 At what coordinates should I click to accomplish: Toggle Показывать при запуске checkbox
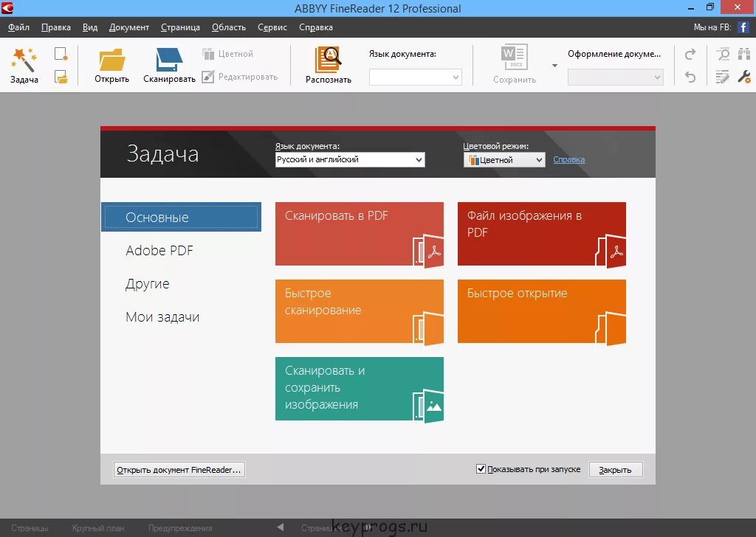[x=481, y=468]
